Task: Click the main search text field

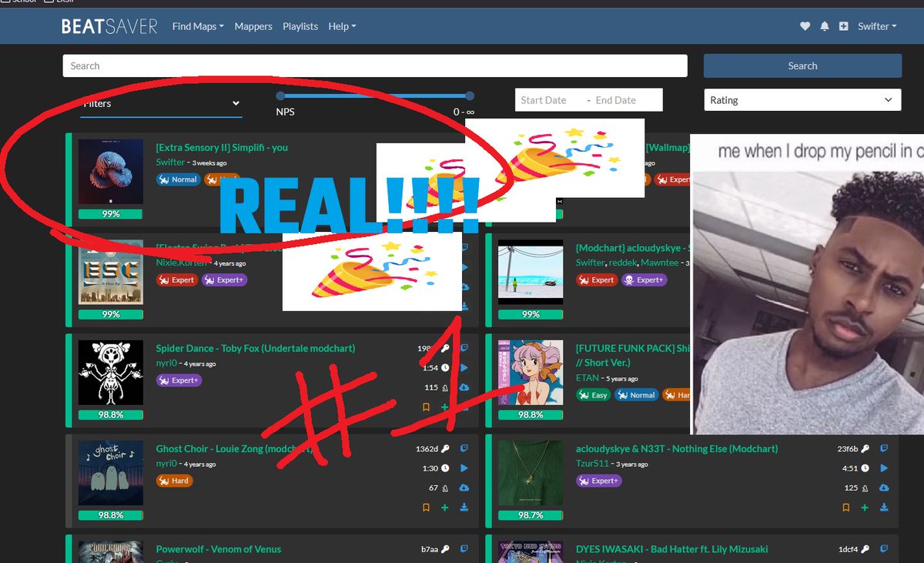Action: (375, 65)
